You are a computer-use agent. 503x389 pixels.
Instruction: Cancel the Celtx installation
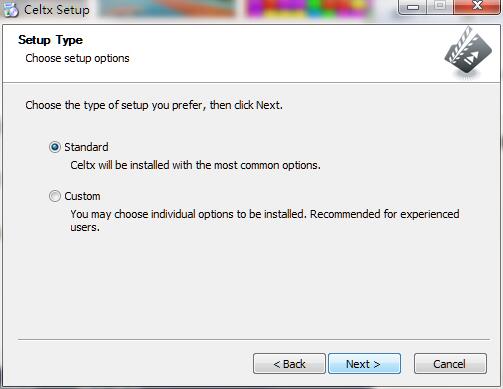click(450, 364)
